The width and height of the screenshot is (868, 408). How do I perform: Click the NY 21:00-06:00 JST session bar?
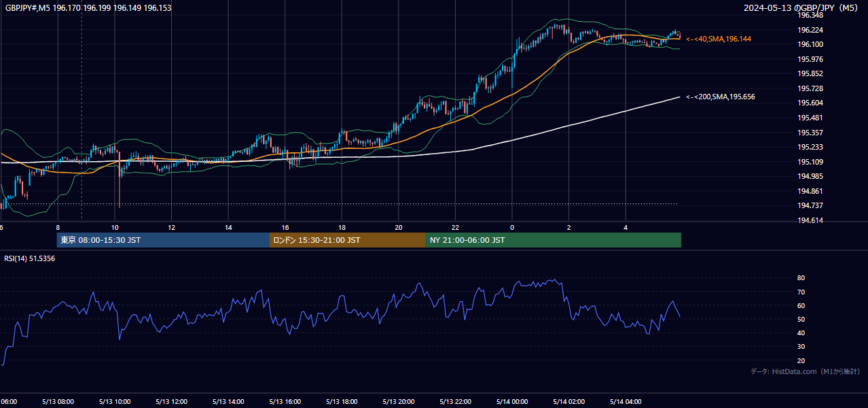(x=554, y=240)
